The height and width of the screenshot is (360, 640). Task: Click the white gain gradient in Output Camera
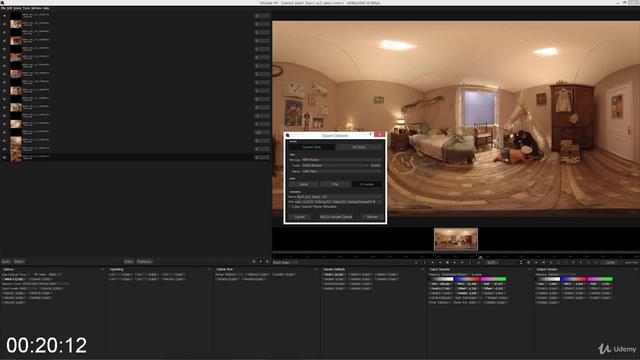pos(548,279)
